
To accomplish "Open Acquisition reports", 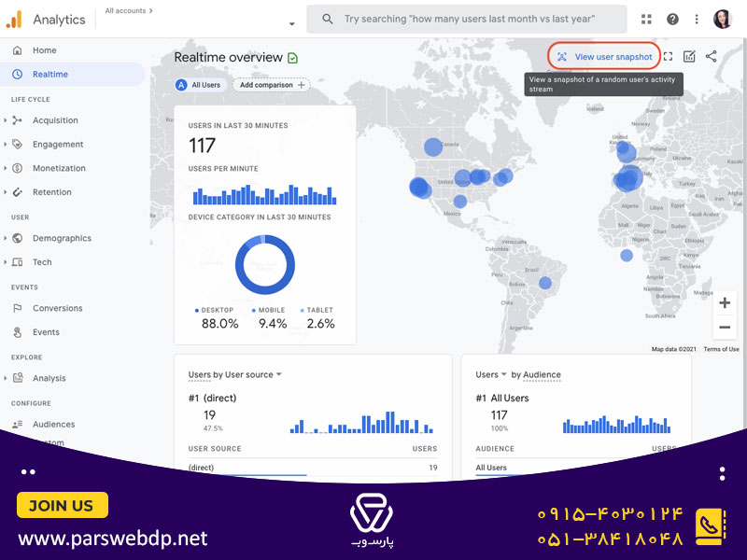I will point(55,120).
